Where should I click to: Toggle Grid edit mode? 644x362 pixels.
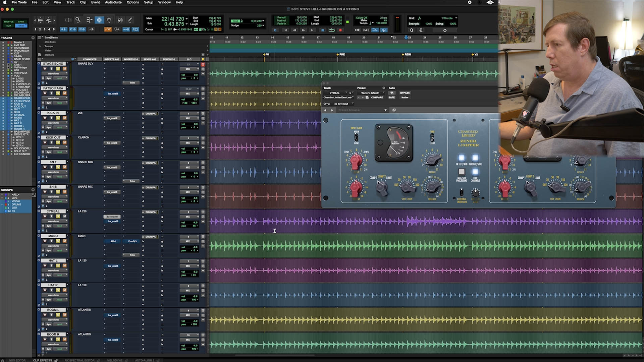[x=21, y=26]
